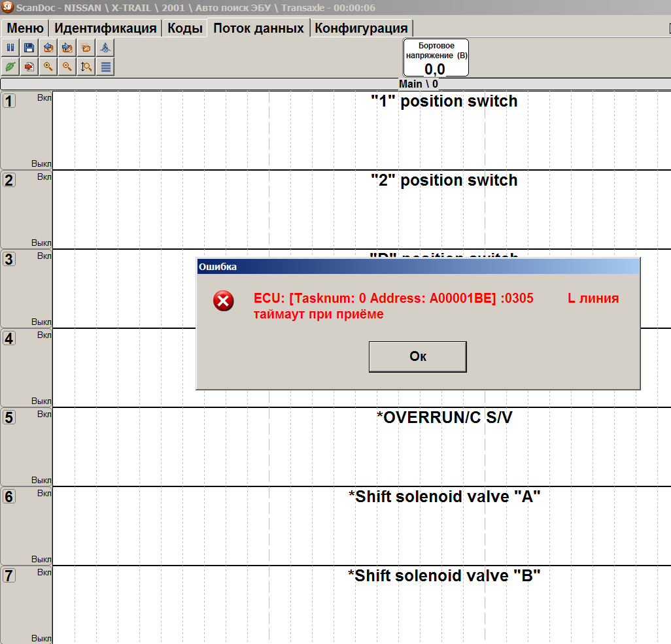Click the Бортовое напряжение voltage indicator
Viewport: 671px width, 644px height.
(x=436, y=58)
